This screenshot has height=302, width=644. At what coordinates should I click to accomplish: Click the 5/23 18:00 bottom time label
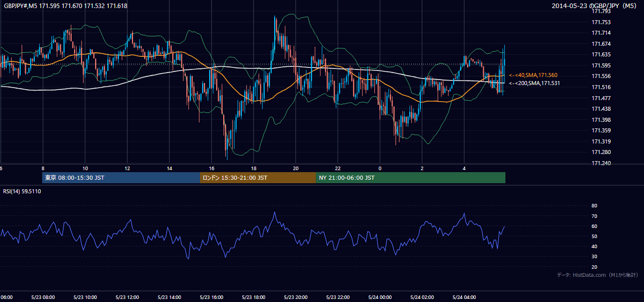253,297
